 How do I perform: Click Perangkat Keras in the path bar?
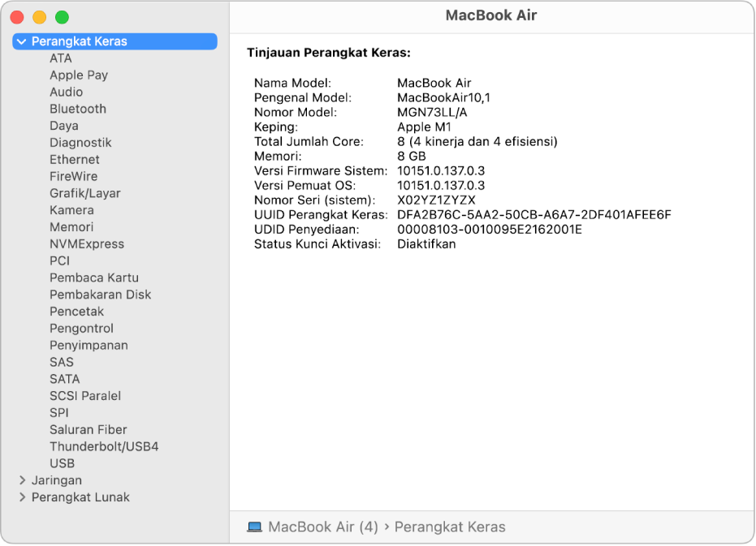pyautogui.click(x=450, y=527)
